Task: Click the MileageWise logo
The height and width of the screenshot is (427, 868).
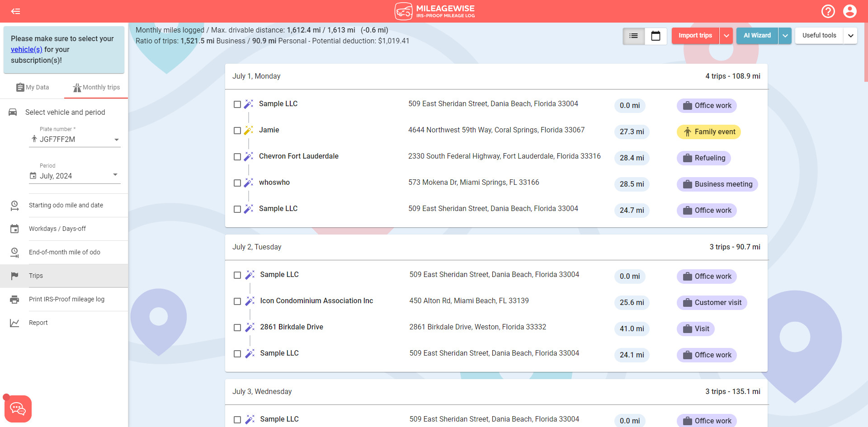Action: (x=434, y=11)
